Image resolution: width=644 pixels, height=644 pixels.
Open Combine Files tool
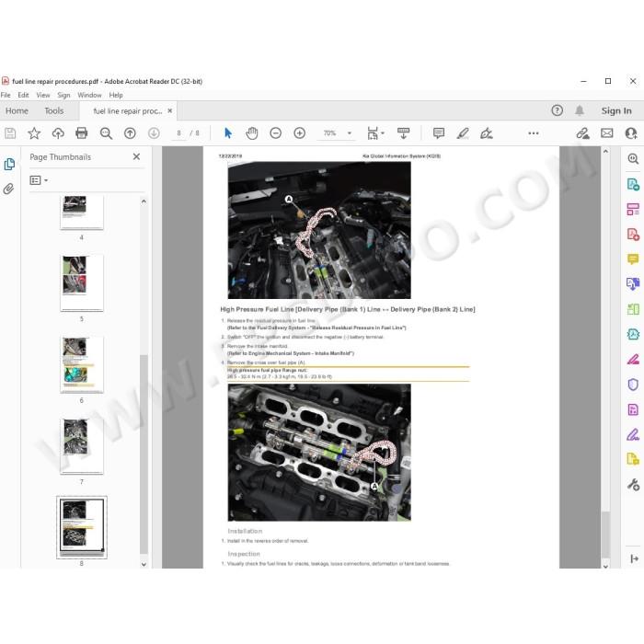point(633,283)
